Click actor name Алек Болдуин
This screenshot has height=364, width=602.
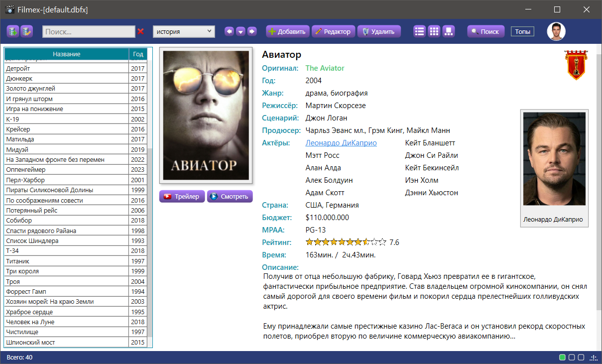(x=329, y=180)
